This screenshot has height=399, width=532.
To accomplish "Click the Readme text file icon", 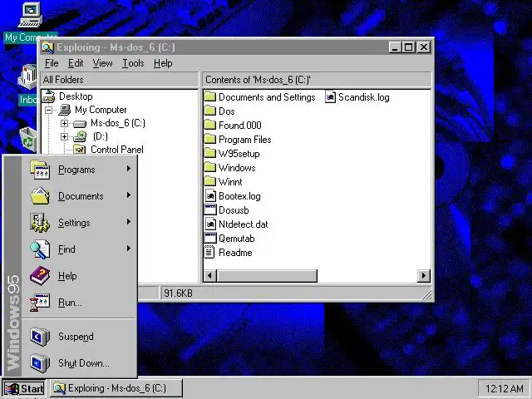I will [209, 253].
